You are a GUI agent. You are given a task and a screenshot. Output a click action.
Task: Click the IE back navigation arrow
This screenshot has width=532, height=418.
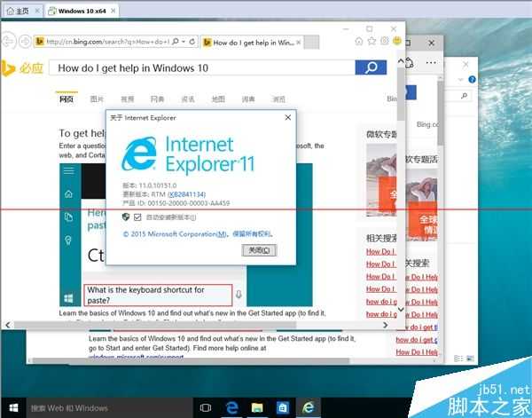click(x=8, y=42)
